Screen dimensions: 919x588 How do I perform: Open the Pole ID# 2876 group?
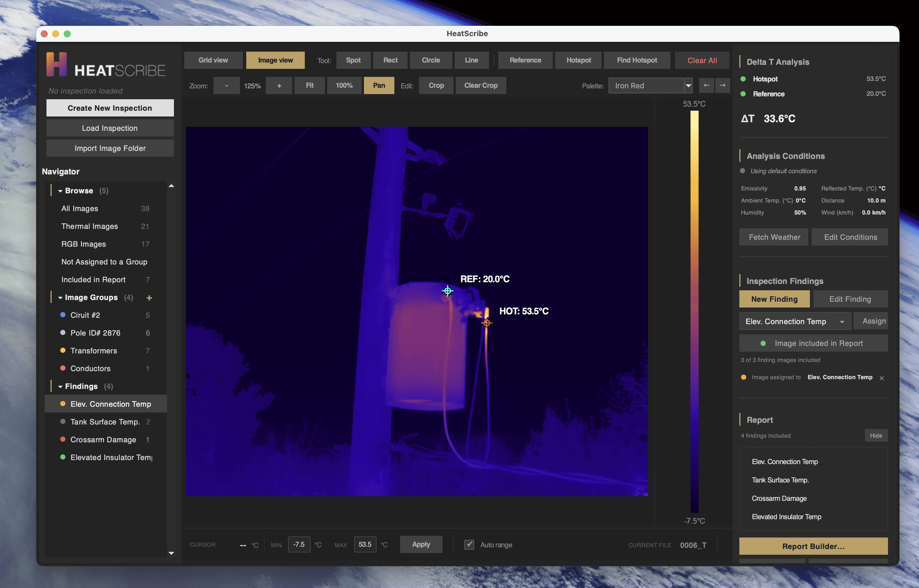click(106, 333)
